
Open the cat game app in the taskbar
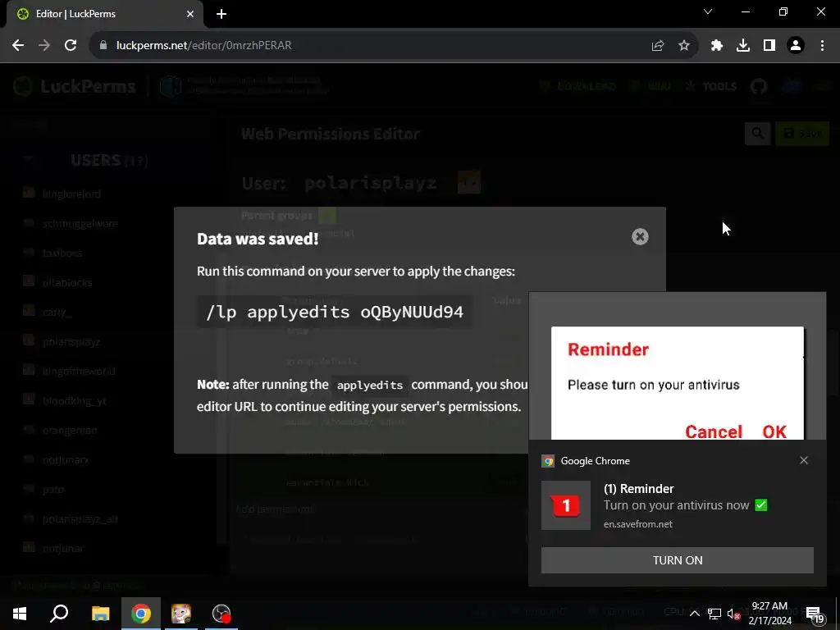pos(181,614)
